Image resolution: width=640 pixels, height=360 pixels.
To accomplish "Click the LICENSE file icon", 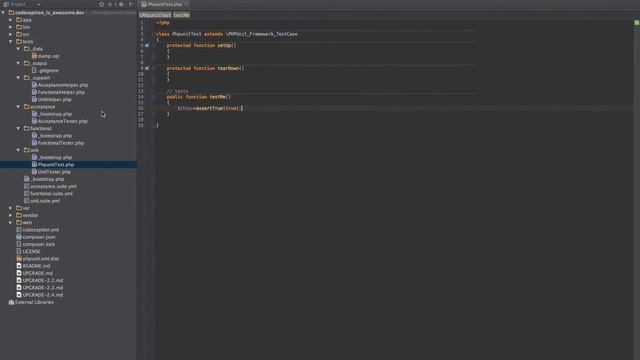I will point(19,251).
